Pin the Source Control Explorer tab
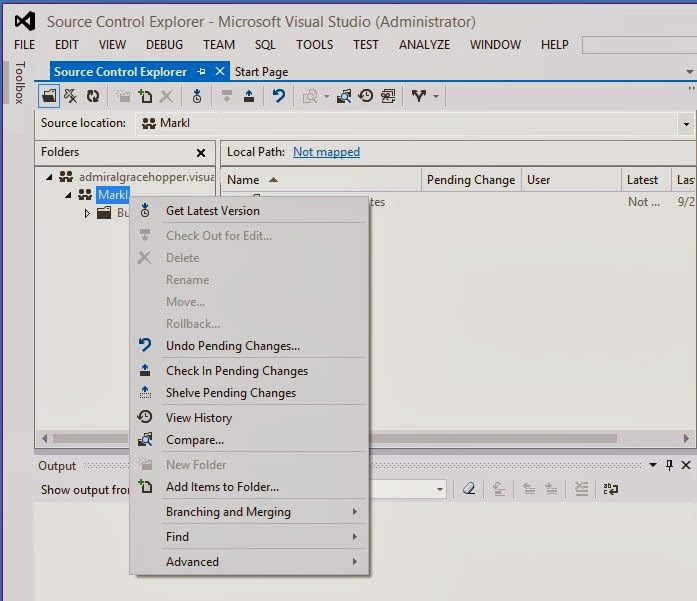Screen dimensions: 697x601 pyautogui.click(x=202, y=71)
